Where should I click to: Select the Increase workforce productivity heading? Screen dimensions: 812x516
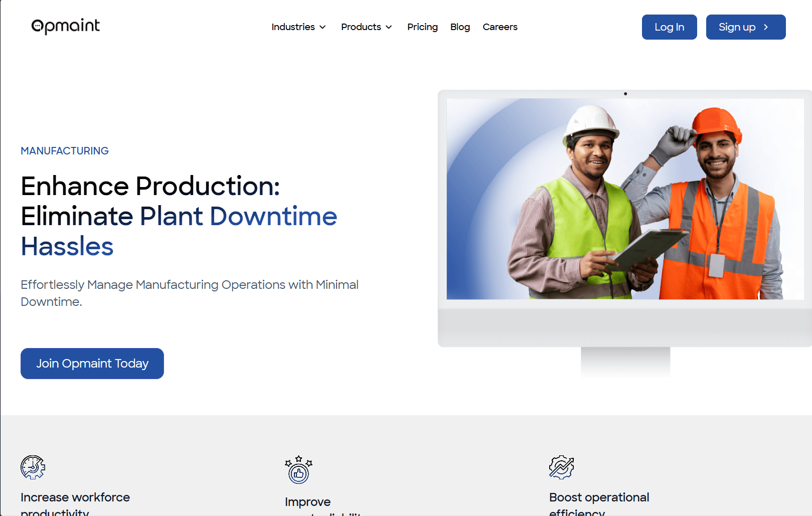(75, 504)
